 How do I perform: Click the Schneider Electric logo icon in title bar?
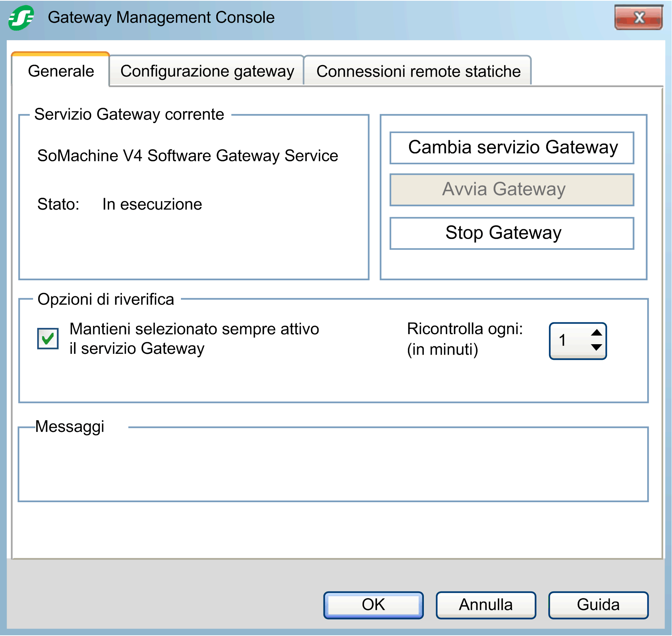tap(21, 17)
